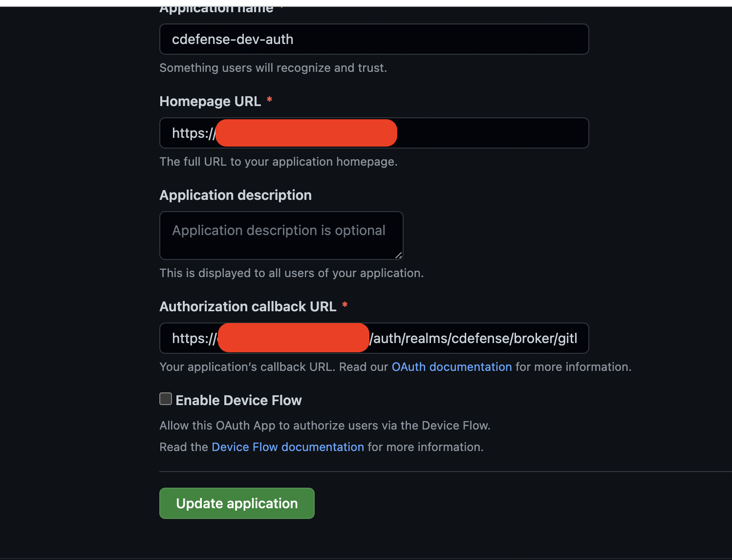Click the "Homepage URL" field label
The width and height of the screenshot is (732, 560).
tap(210, 102)
